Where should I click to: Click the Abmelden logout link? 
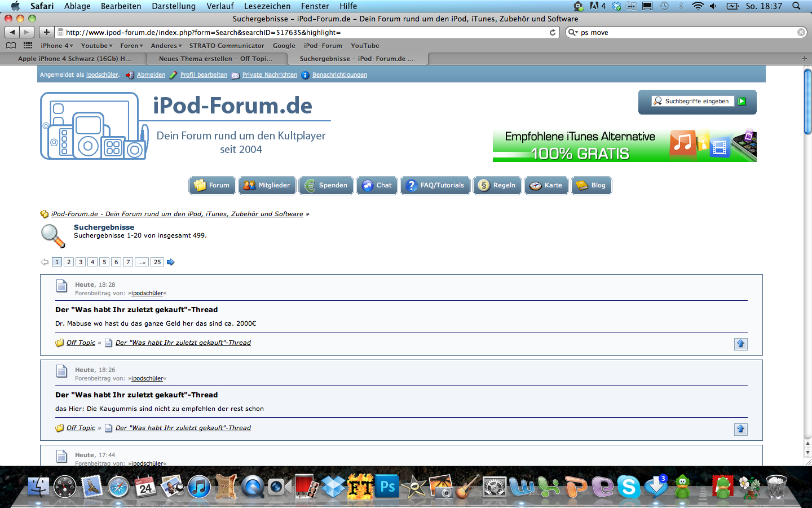151,75
